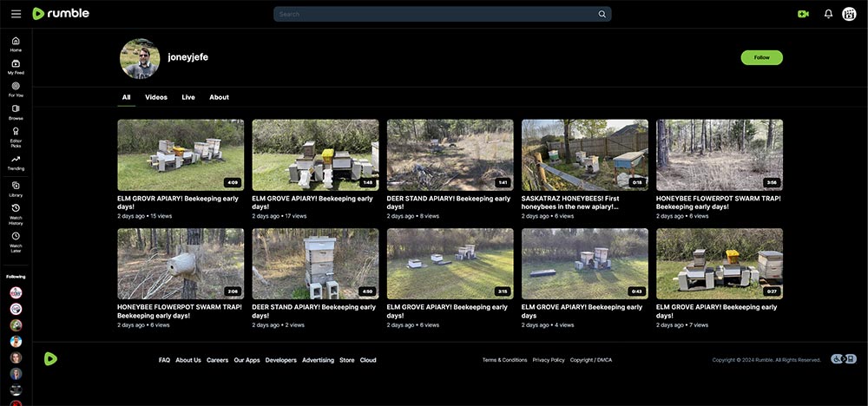
Task: Switch to the Videos tab
Action: click(156, 97)
